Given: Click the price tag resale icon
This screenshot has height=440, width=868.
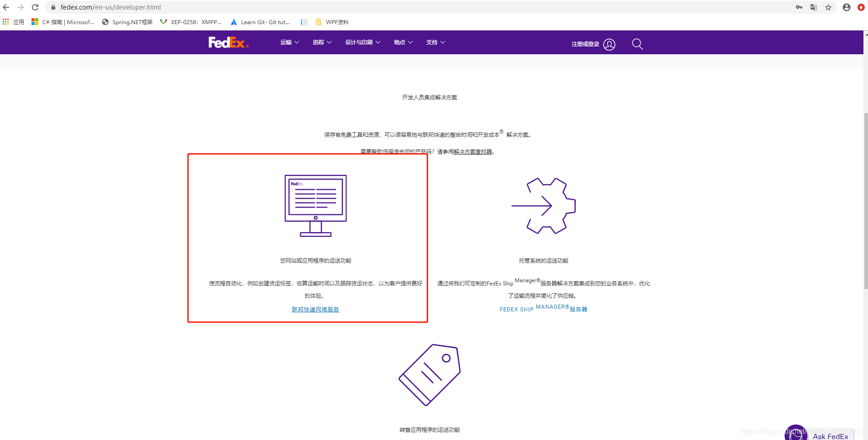Looking at the screenshot, I should click(429, 375).
